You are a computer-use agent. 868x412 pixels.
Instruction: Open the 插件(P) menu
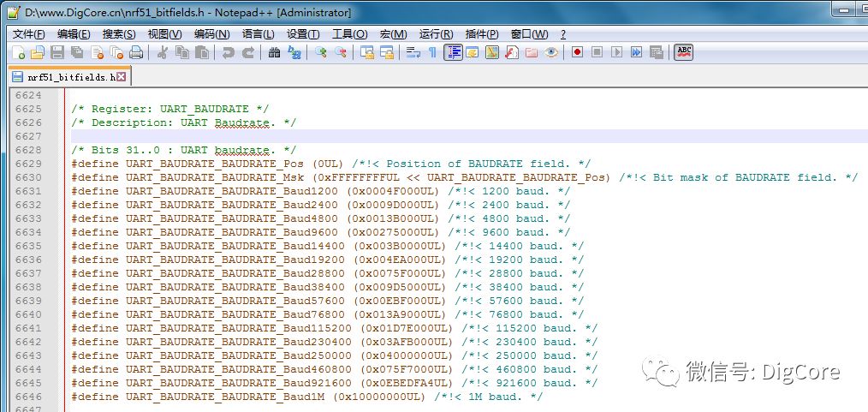point(482,34)
